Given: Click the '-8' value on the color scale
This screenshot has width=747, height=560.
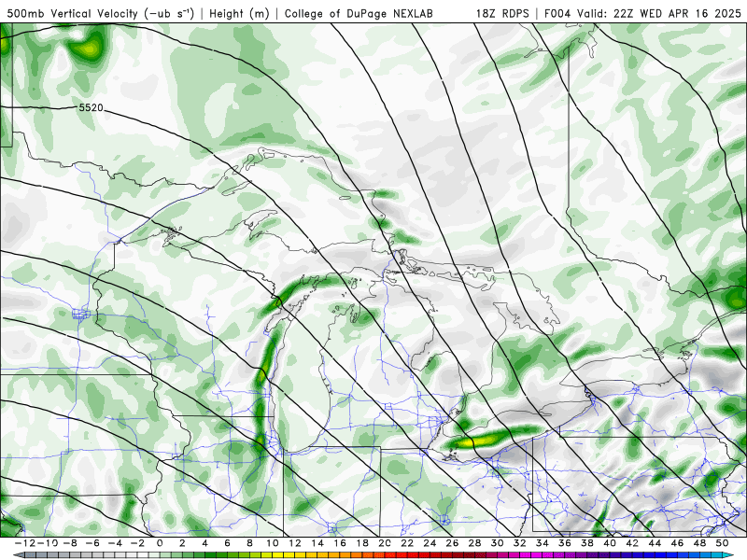Looking at the screenshot, I should (x=71, y=543).
